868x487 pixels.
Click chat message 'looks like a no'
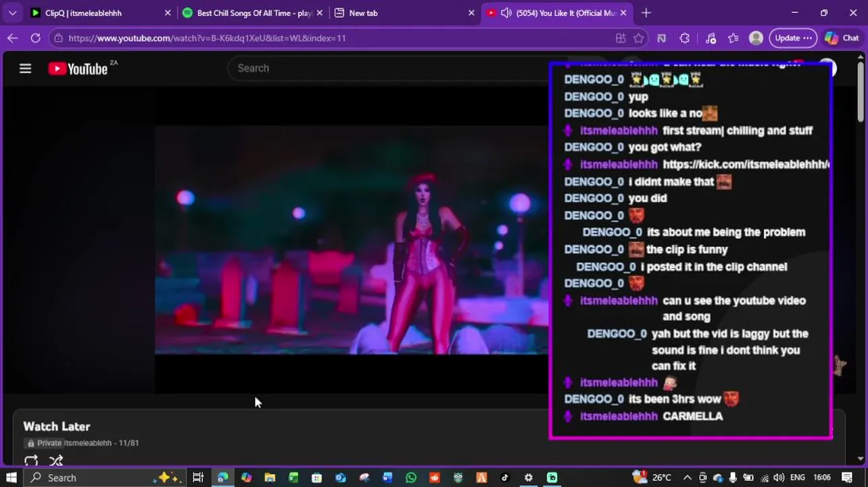(x=665, y=114)
